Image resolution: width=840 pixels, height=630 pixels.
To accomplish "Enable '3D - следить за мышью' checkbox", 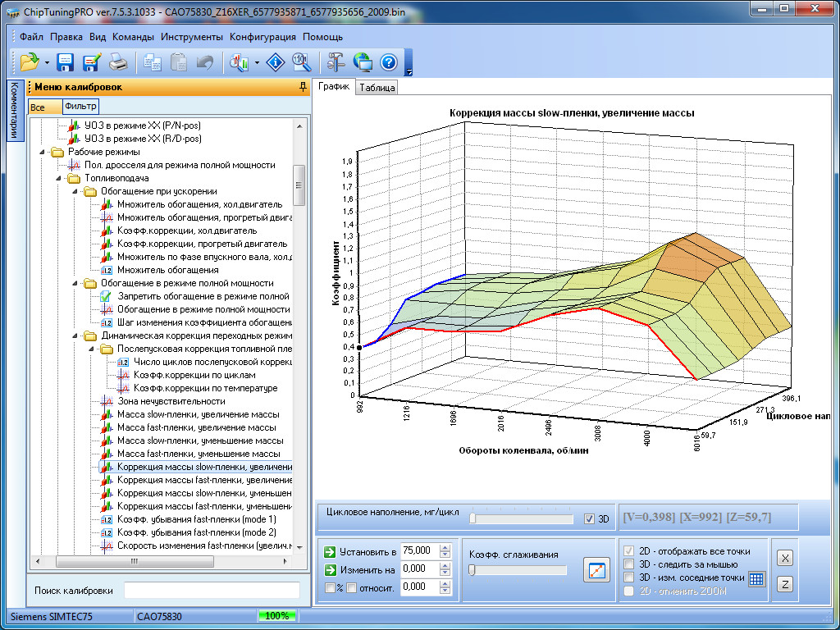I will click(629, 564).
